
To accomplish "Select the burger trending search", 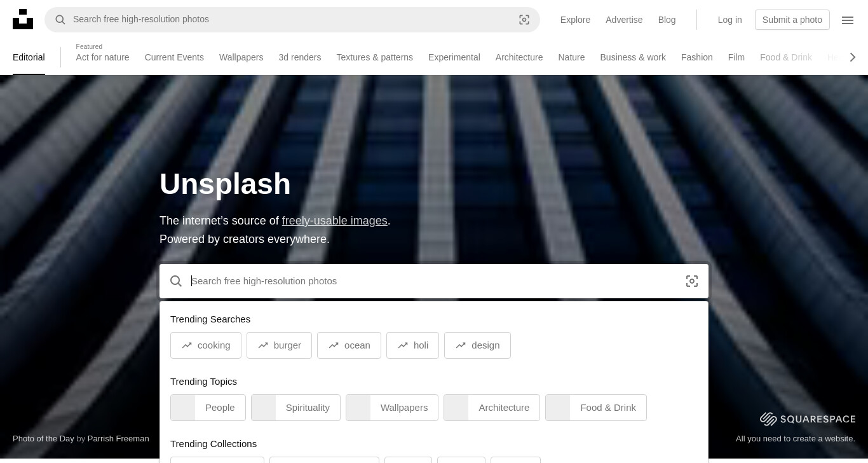I will pos(279,345).
